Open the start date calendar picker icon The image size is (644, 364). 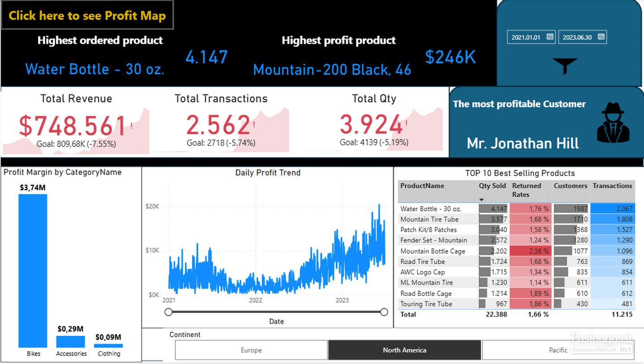(x=550, y=37)
